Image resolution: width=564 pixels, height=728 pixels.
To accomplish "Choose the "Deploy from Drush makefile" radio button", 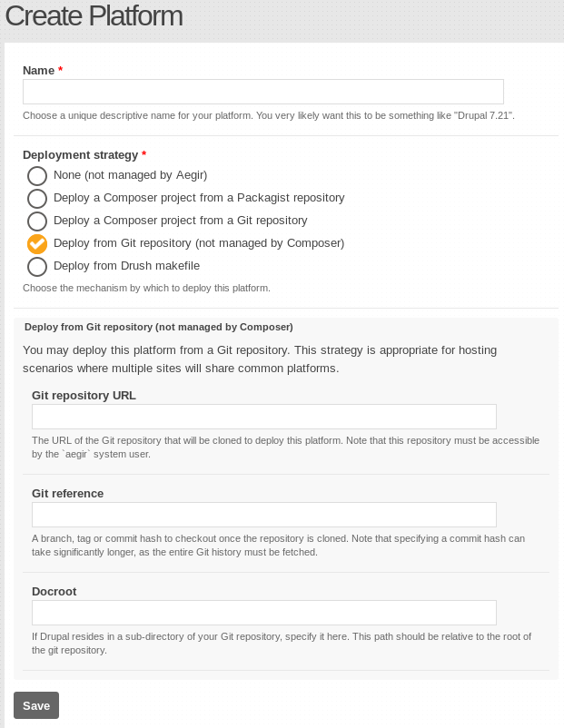I will pyautogui.click(x=37, y=267).
